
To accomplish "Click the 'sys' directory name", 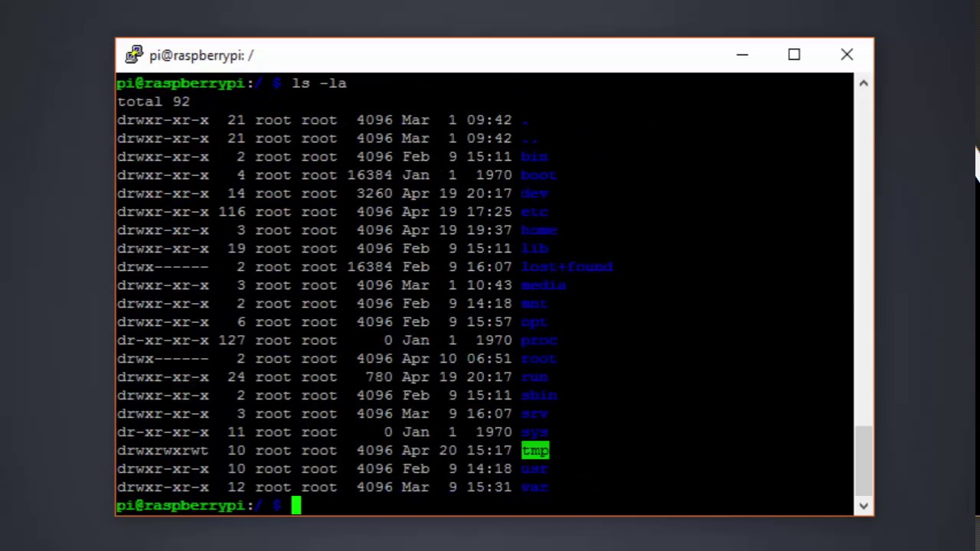I will click(x=534, y=432).
